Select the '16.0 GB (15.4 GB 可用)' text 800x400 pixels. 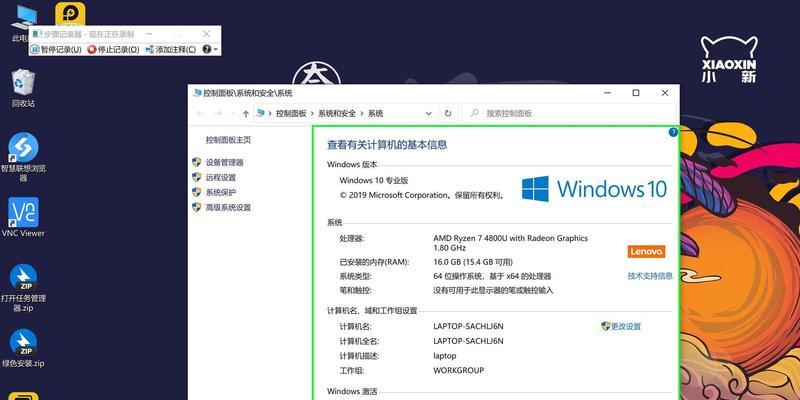tap(473, 262)
